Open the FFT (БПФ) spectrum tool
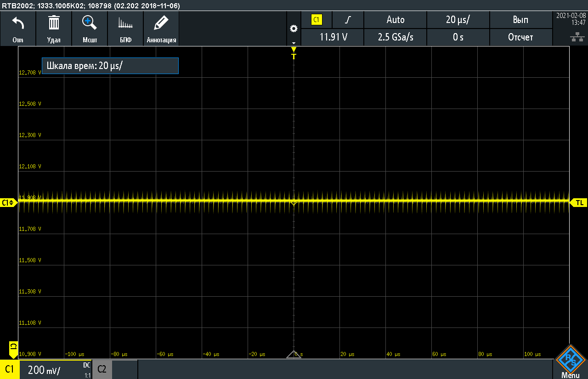Screen dimensions: 588x379 coord(125,23)
